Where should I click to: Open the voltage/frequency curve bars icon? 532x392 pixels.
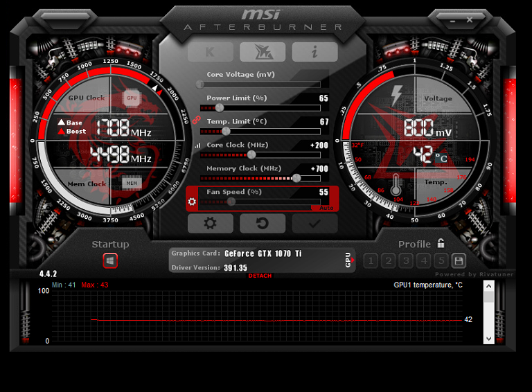click(197, 145)
